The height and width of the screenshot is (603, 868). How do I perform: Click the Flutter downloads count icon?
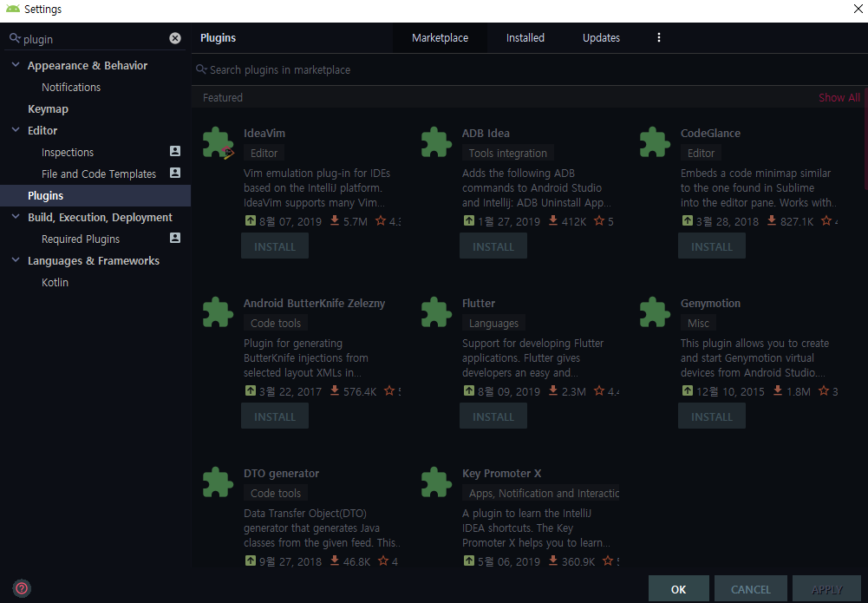553,391
